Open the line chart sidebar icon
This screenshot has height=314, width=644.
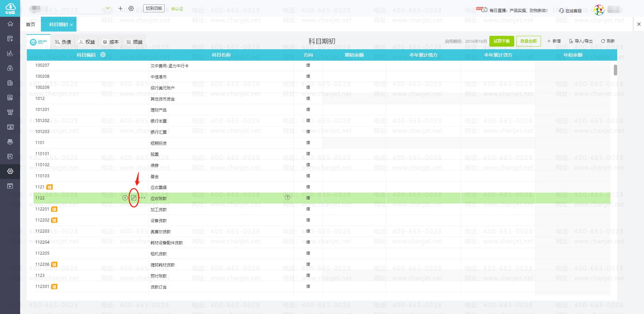tap(10, 53)
